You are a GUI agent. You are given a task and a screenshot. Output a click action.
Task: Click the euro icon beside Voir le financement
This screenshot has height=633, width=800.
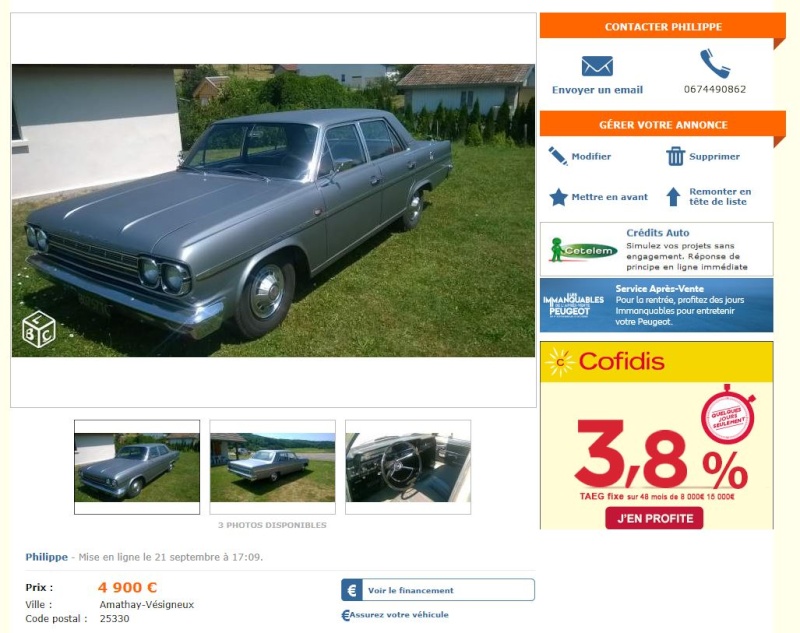[x=352, y=590]
